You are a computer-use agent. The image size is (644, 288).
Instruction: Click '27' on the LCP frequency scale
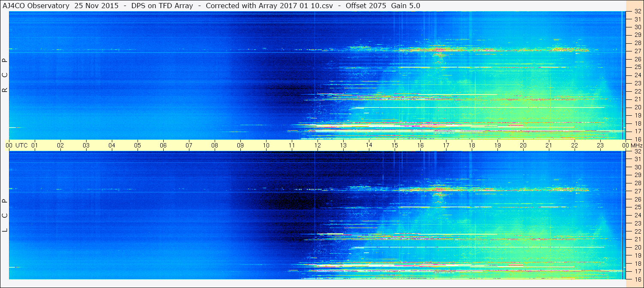click(x=637, y=191)
